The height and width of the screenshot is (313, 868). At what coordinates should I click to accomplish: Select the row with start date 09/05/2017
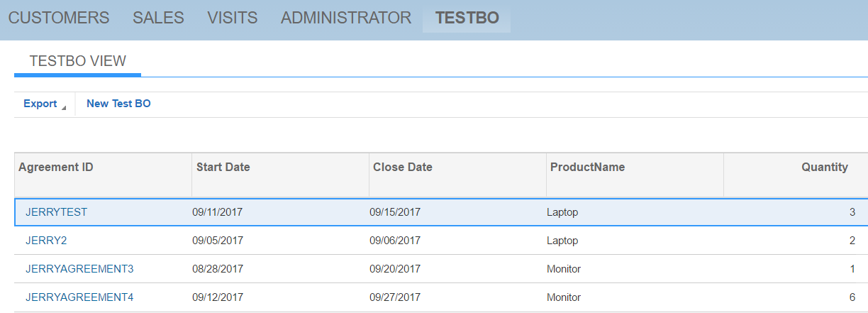pyautogui.click(x=218, y=241)
